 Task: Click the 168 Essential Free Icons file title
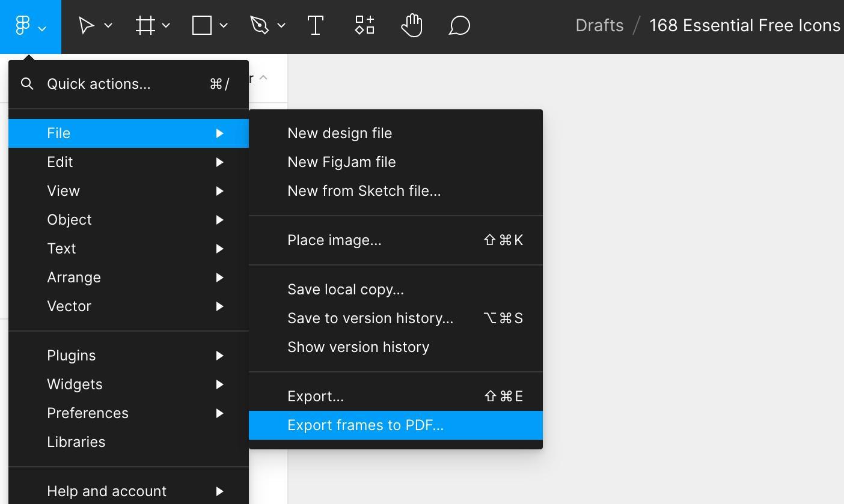pyautogui.click(x=745, y=26)
